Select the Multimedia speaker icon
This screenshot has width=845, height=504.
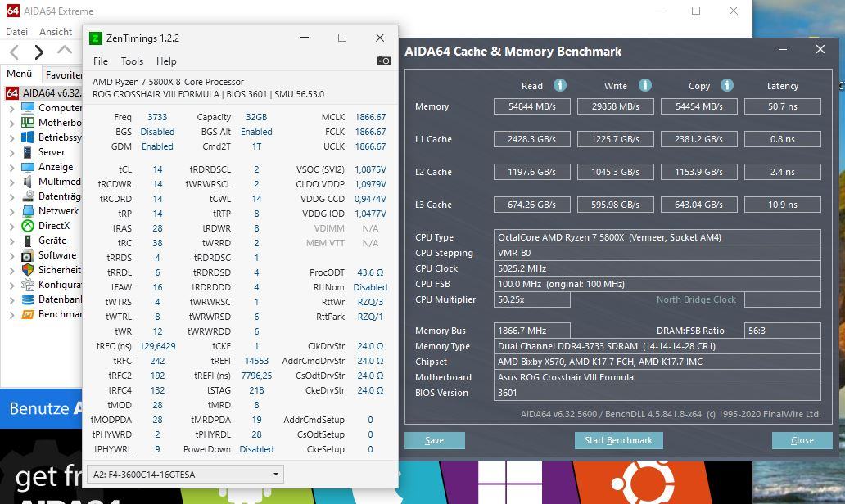point(28,182)
